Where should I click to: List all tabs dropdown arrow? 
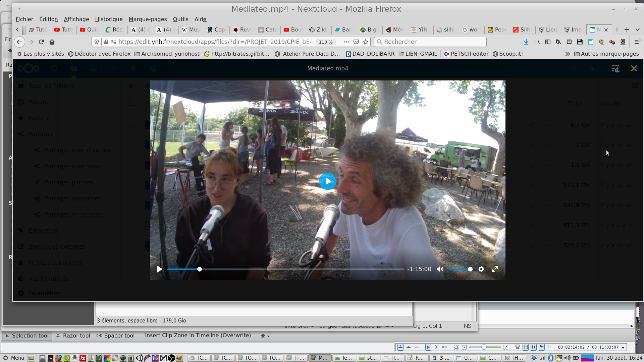point(637,29)
